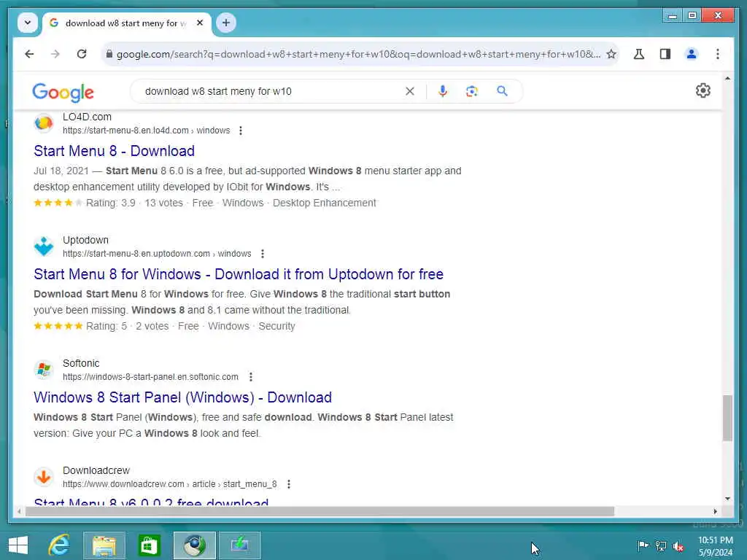This screenshot has height=560, width=747.
Task: Clear the search box with the X
Action: click(x=410, y=91)
